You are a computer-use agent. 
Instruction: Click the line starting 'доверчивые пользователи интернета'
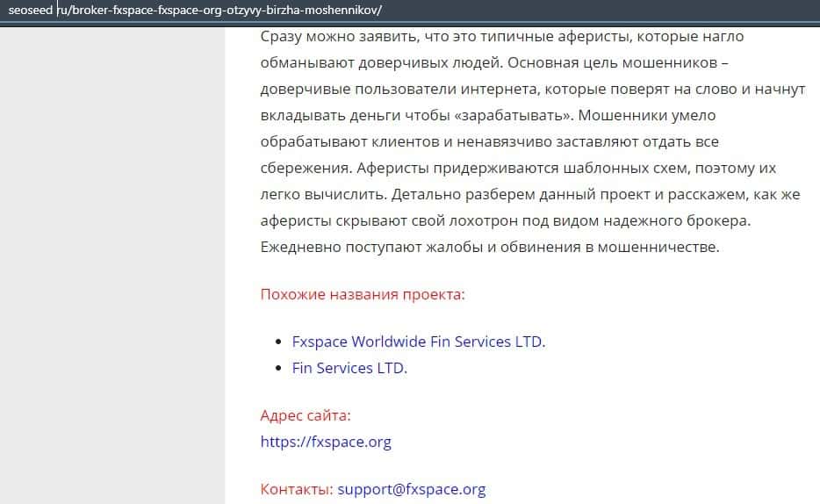coord(533,90)
